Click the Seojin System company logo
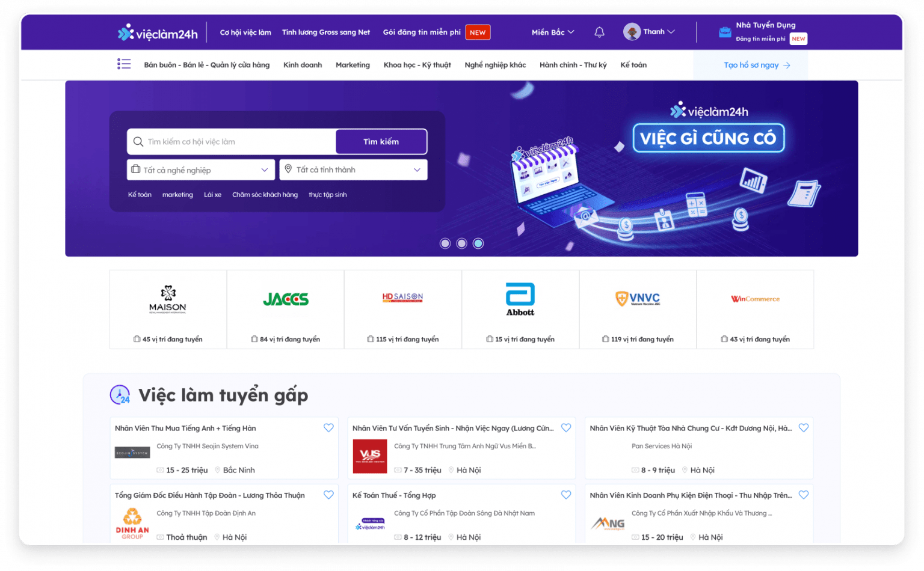Image resolution: width=924 pixels, height=571 pixels. [x=132, y=453]
